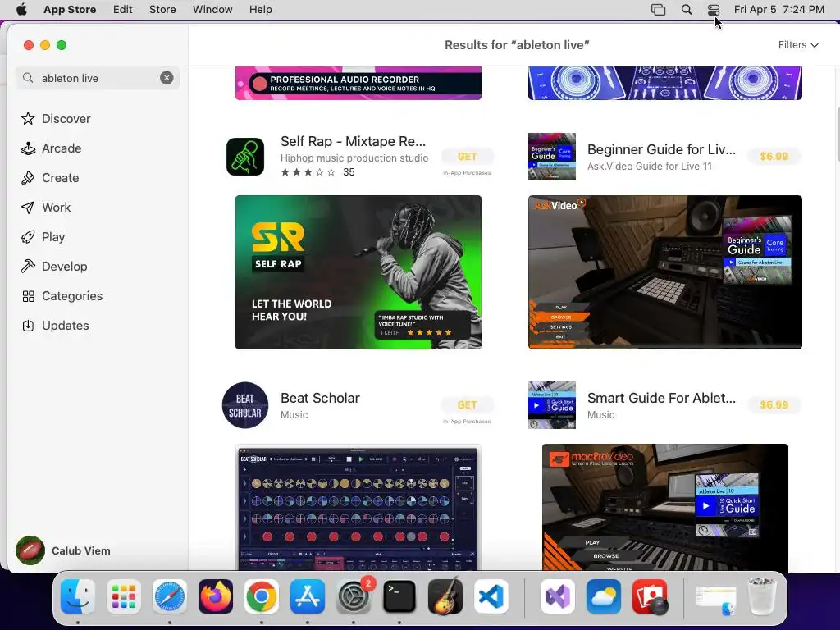
Task: Open the Beat Scholar title link
Action: (x=321, y=398)
